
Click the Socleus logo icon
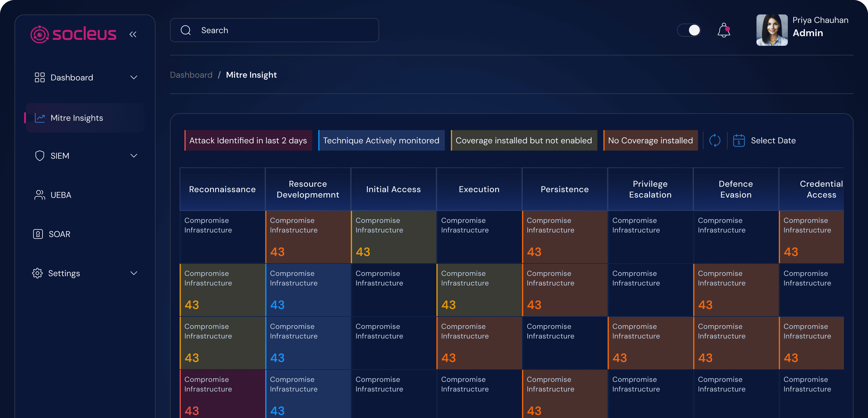pyautogui.click(x=40, y=34)
